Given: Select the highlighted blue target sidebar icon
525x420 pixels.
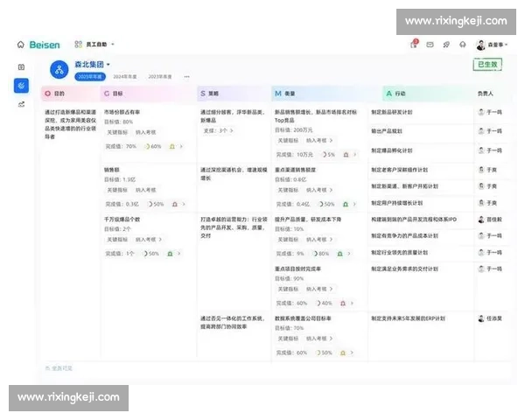Looking at the screenshot, I should tap(21, 86).
